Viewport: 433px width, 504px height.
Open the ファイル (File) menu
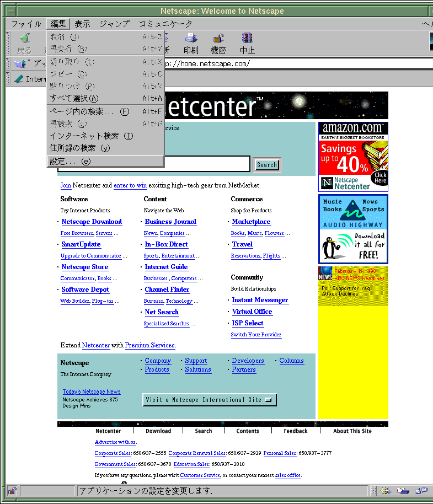coord(26,24)
